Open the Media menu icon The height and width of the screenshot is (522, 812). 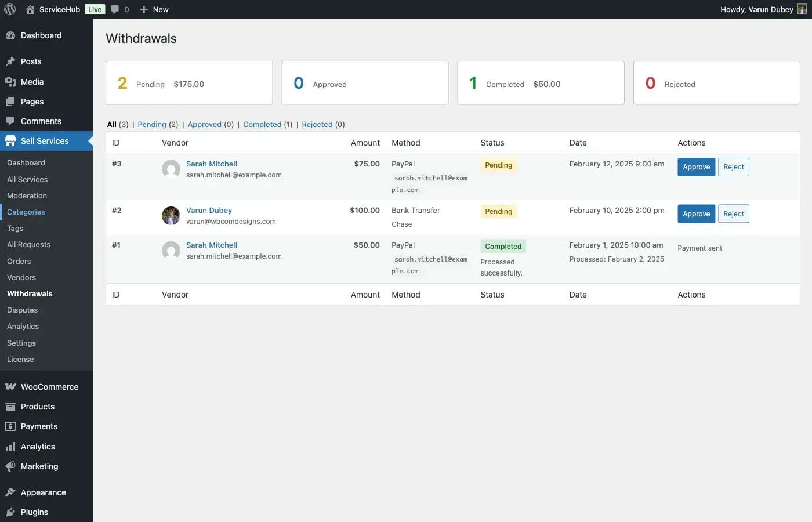coord(10,82)
